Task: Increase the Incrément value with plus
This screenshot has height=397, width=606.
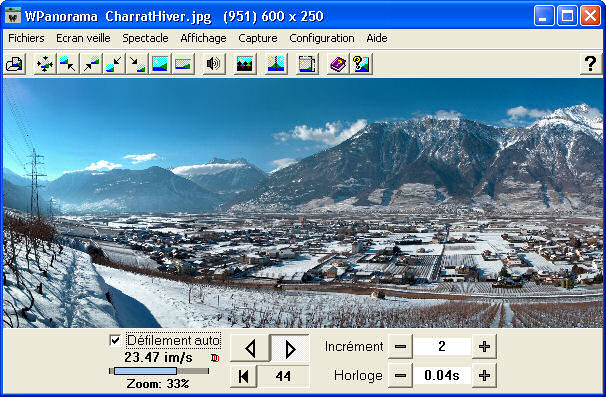Action: pyautogui.click(x=484, y=346)
